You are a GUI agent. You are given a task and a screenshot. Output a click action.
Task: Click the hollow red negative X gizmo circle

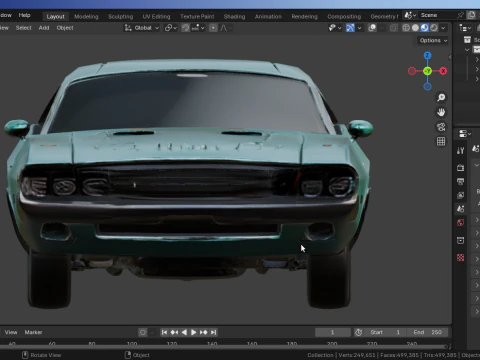412,71
